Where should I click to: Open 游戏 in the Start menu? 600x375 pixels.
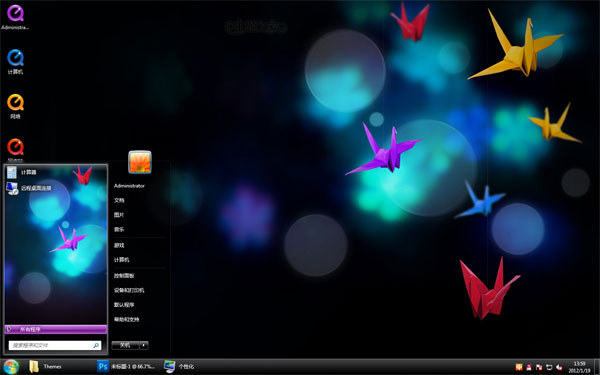pyautogui.click(x=119, y=245)
